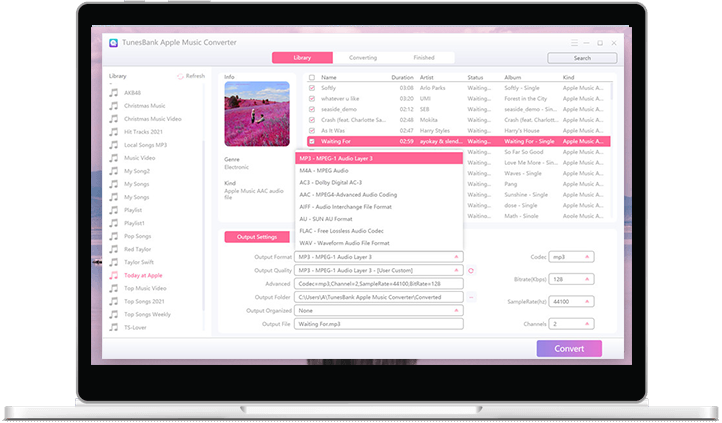Click the Convert button

569,349
